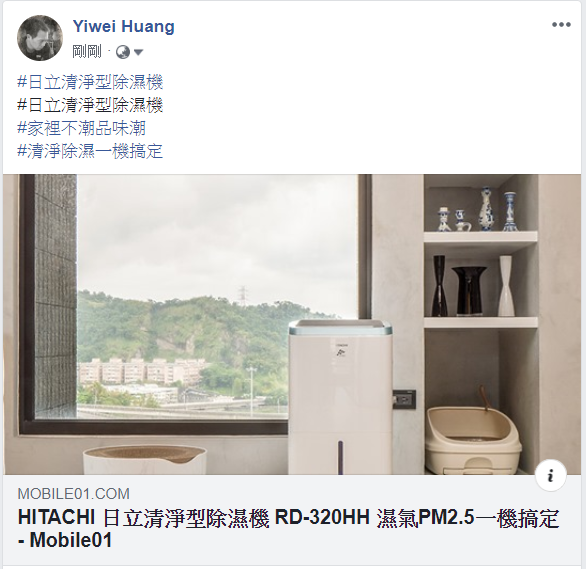Click the beige cat litter box
586x569 pixels.
pyautogui.click(x=473, y=440)
